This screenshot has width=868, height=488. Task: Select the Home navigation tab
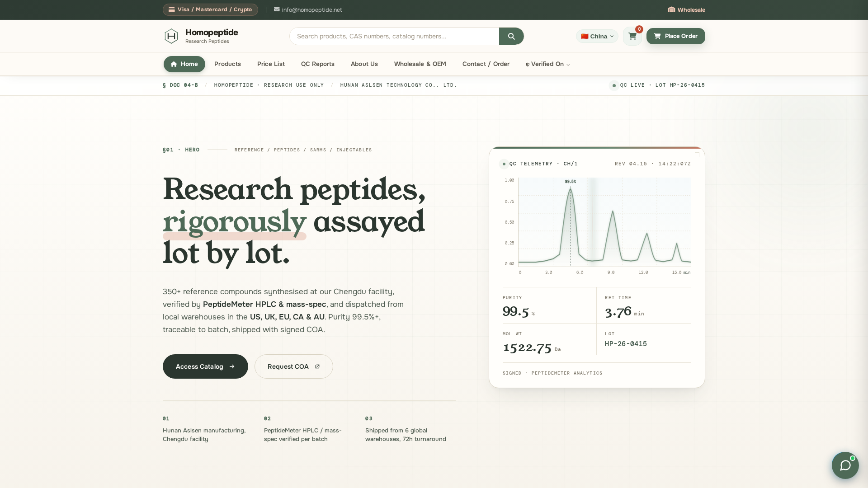coord(184,64)
